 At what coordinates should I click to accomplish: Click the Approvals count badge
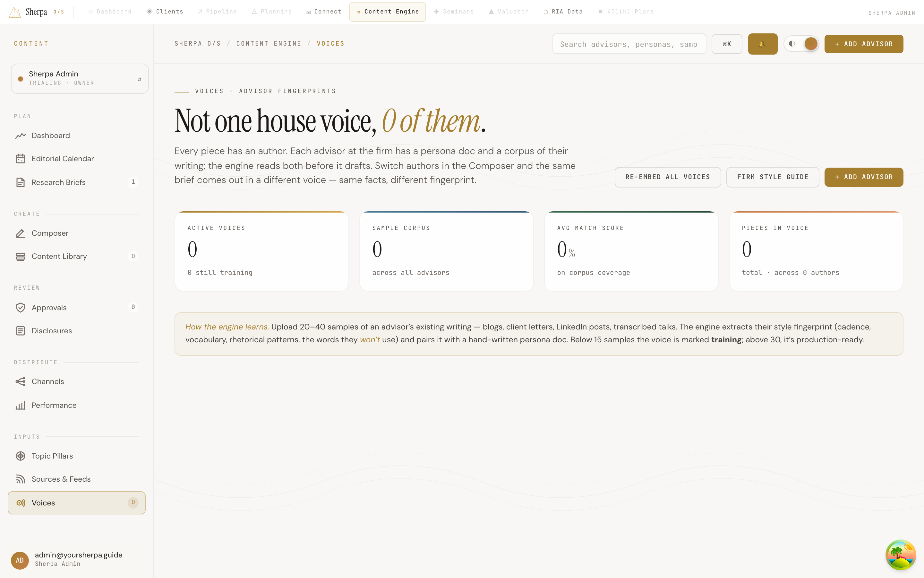[x=133, y=307]
